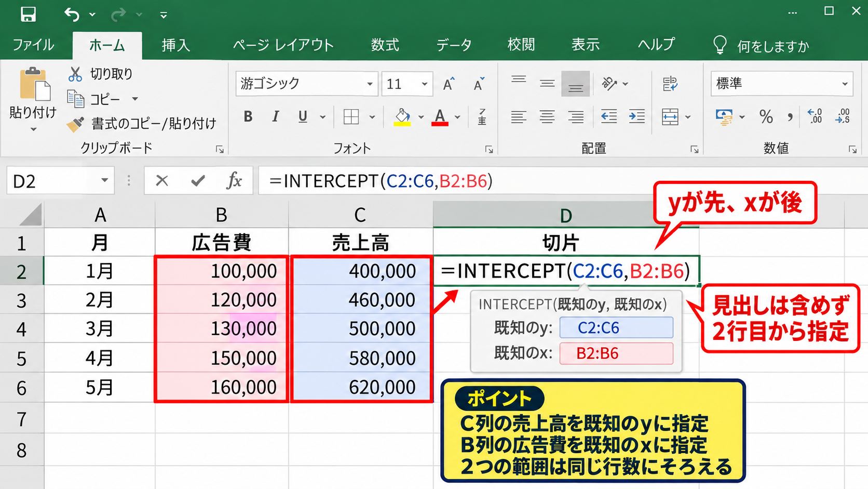Viewport: 868px width, 489px height.
Task: Click the Increase Decimal icon
Action: [815, 116]
